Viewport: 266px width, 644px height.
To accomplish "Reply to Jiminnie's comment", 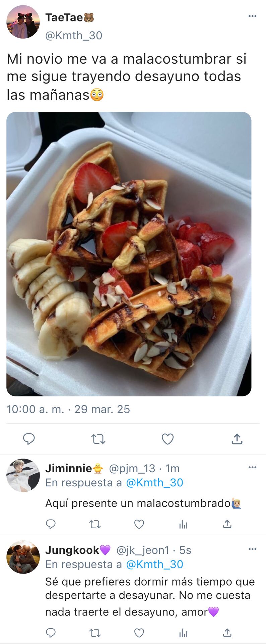I will (51, 524).
